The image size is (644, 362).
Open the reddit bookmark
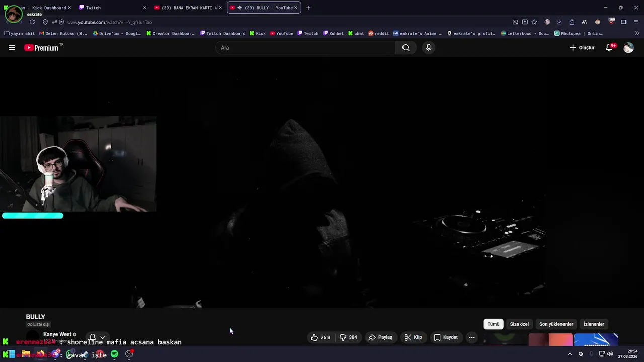[378, 34]
